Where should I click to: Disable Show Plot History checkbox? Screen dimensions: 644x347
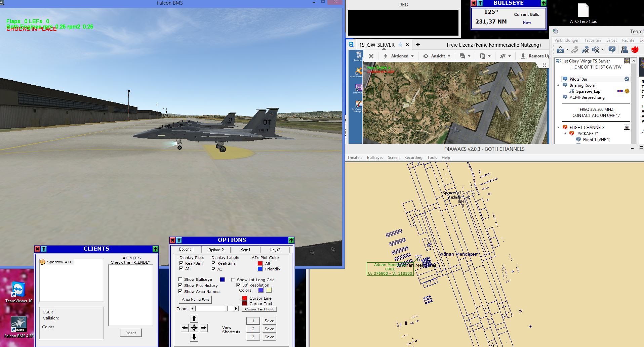(180, 285)
